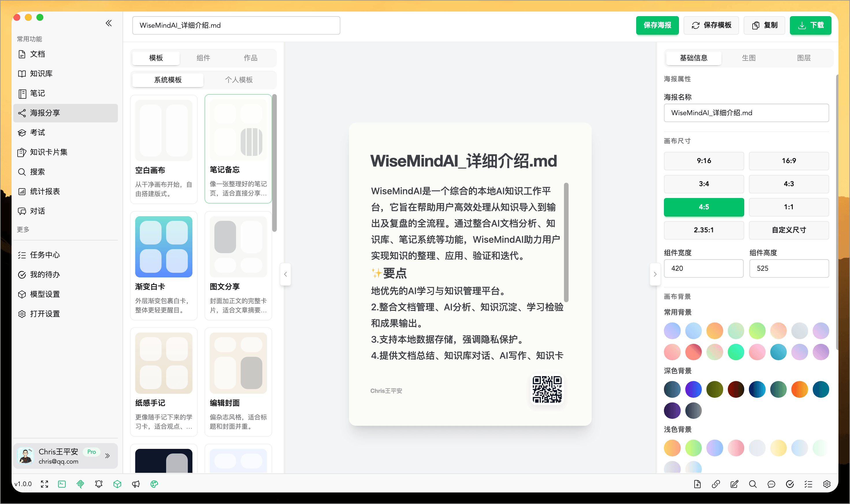
Task: Click the bell notification icon in status bar
Action: pyautogui.click(x=99, y=484)
